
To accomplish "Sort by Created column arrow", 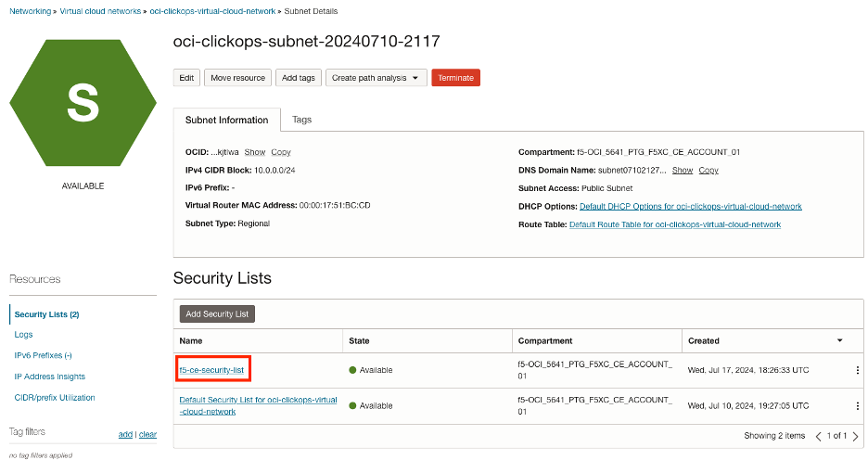I will point(840,341).
